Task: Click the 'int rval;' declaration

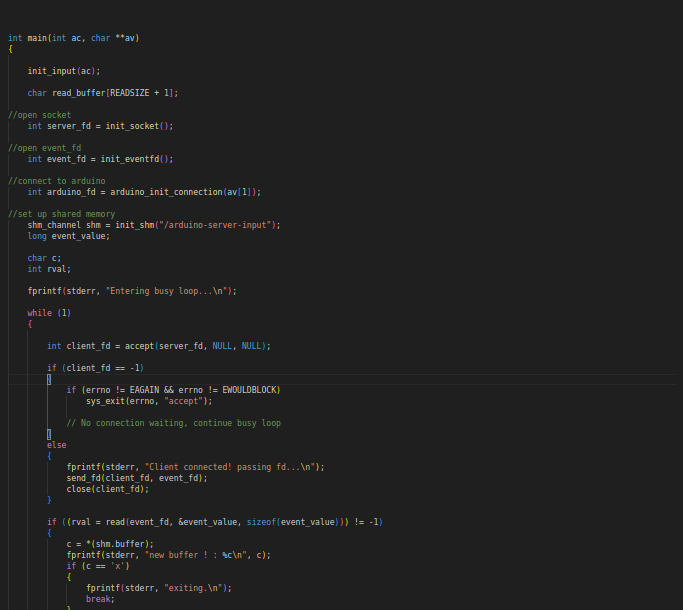Action: (x=49, y=269)
